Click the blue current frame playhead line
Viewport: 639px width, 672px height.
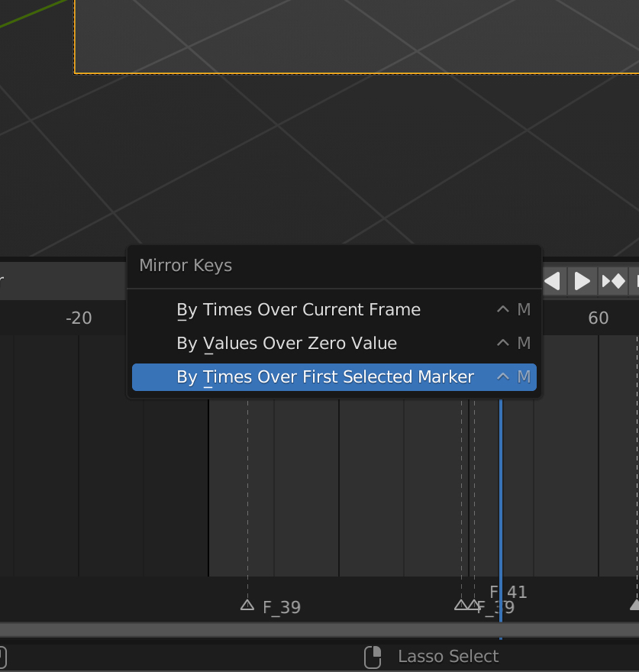(501, 496)
